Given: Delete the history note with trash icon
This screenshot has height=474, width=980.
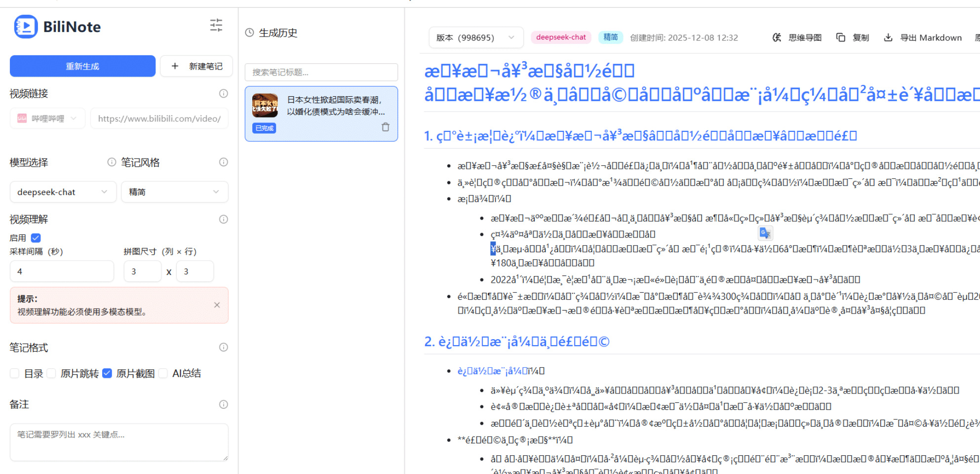Looking at the screenshot, I should (x=386, y=127).
